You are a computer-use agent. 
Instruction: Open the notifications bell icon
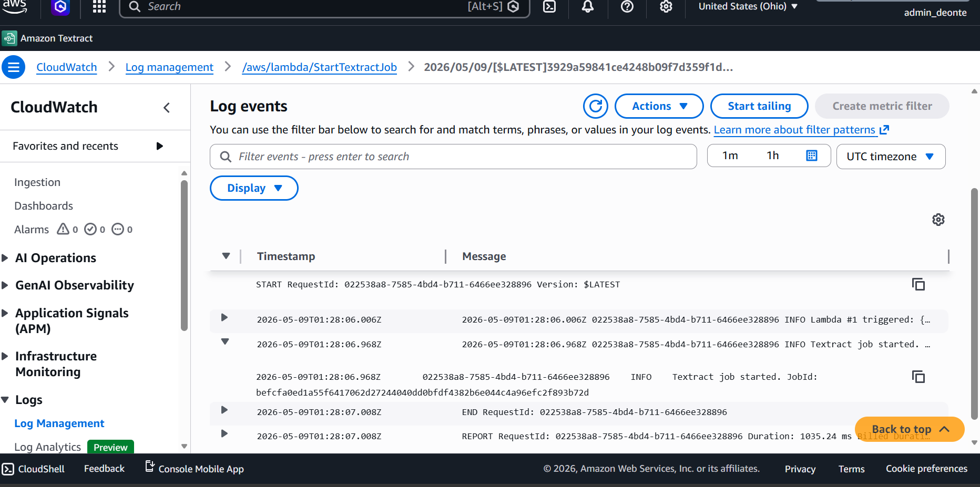tap(588, 6)
